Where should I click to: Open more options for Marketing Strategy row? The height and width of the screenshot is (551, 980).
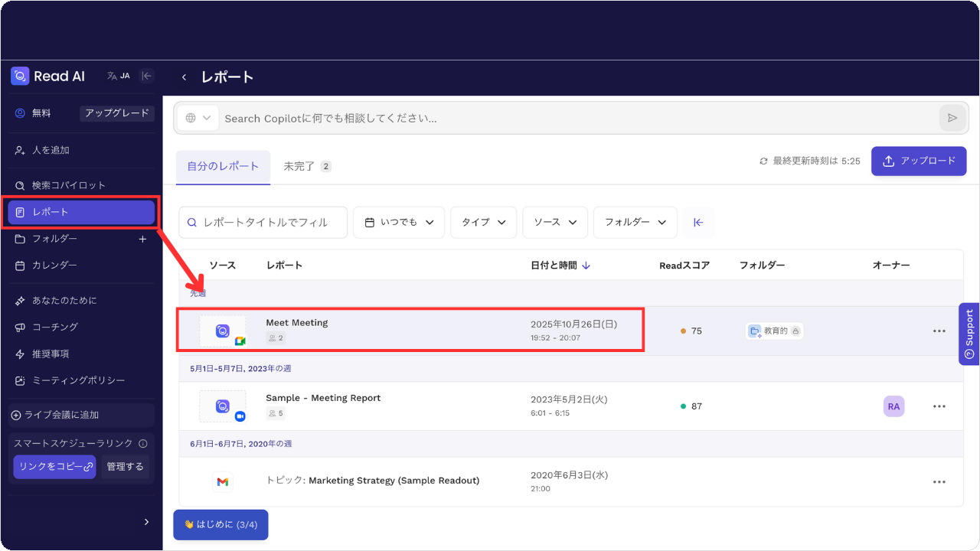[x=939, y=482]
